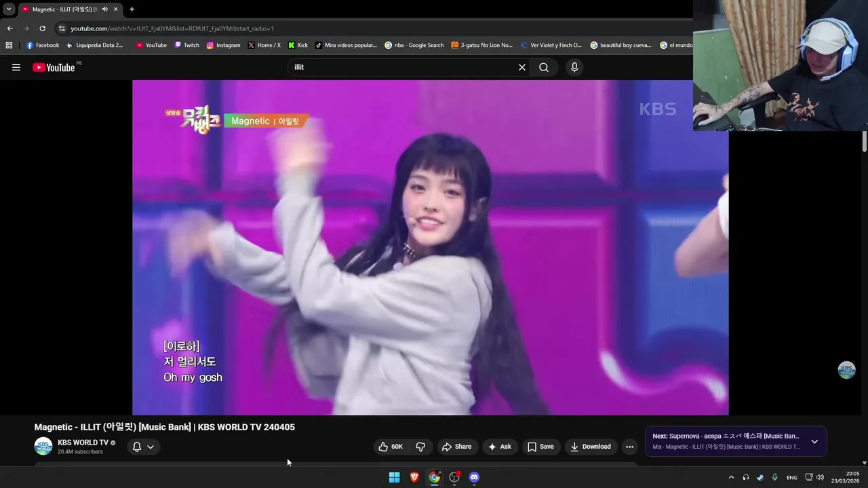Screen dimensions: 868x488
Task: Switch the ENG input language indicator
Action: [x=791, y=477]
